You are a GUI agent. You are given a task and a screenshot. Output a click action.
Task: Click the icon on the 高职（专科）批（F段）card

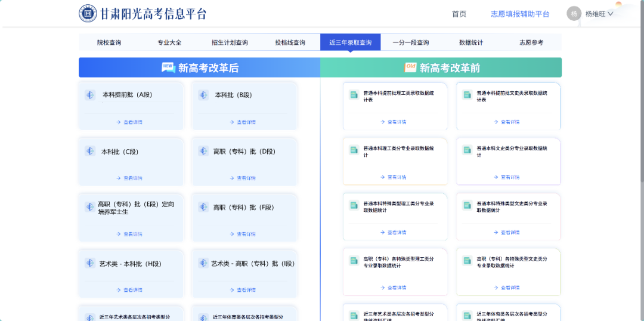[x=203, y=207]
